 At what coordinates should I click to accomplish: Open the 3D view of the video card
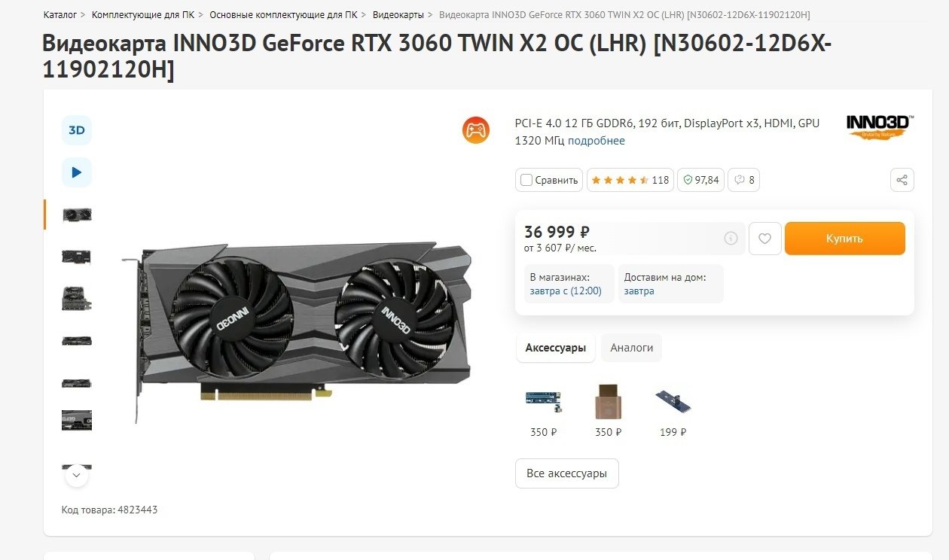tap(76, 130)
